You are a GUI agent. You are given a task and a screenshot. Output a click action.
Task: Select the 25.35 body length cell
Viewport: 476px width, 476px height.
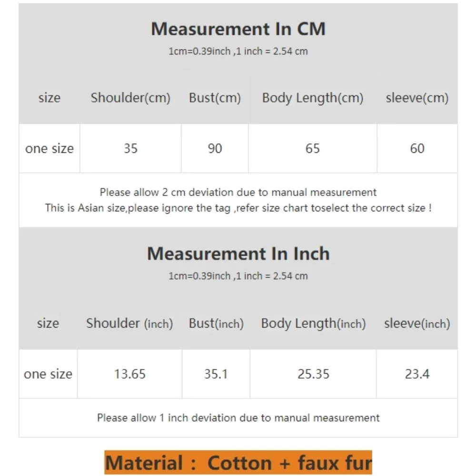tap(313, 374)
